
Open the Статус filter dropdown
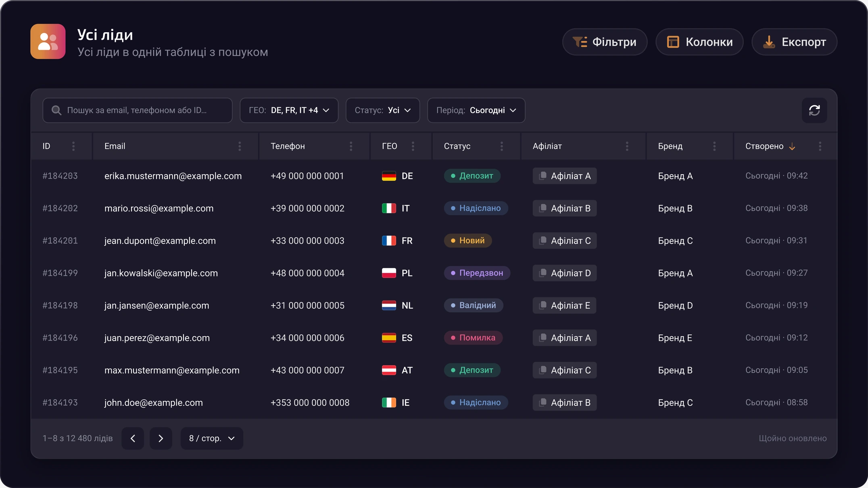point(383,110)
